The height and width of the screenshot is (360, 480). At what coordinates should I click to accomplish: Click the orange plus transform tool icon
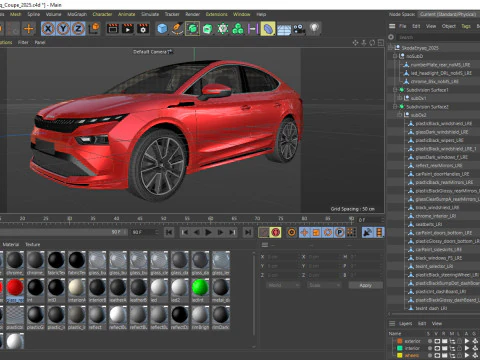coord(29,29)
